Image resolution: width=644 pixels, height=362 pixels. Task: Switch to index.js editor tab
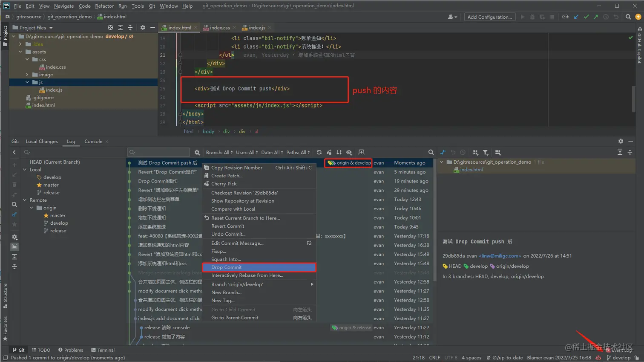click(257, 28)
